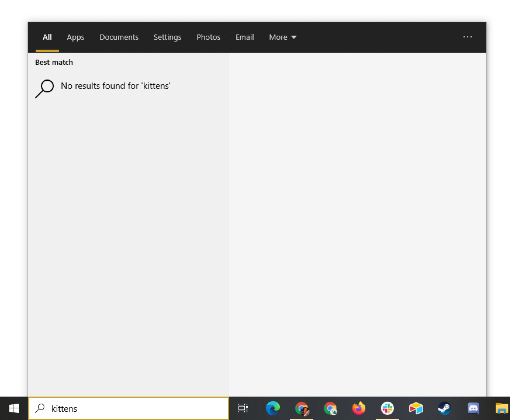Open Microsoft Edge browser
The height and width of the screenshot is (420, 510).
(x=272, y=408)
